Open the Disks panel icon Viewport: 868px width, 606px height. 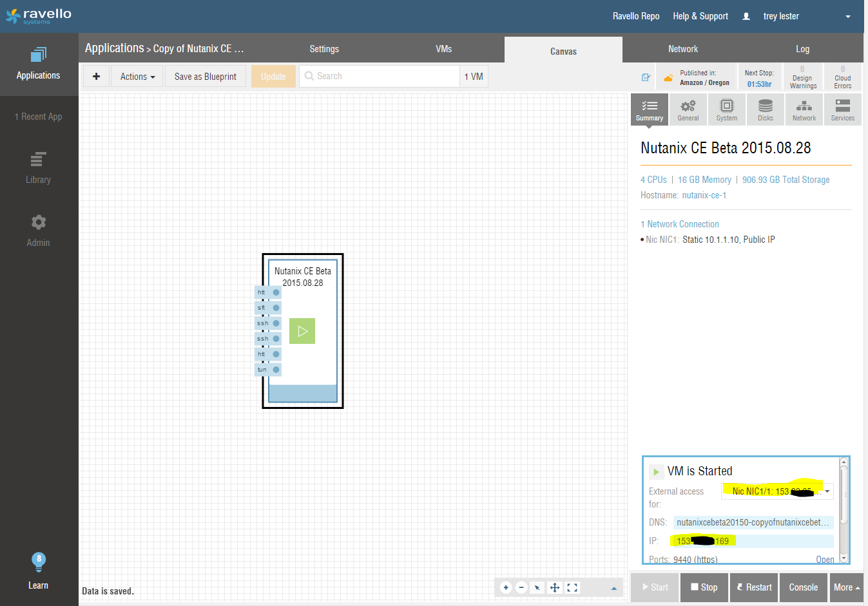pyautogui.click(x=765, y=109)
